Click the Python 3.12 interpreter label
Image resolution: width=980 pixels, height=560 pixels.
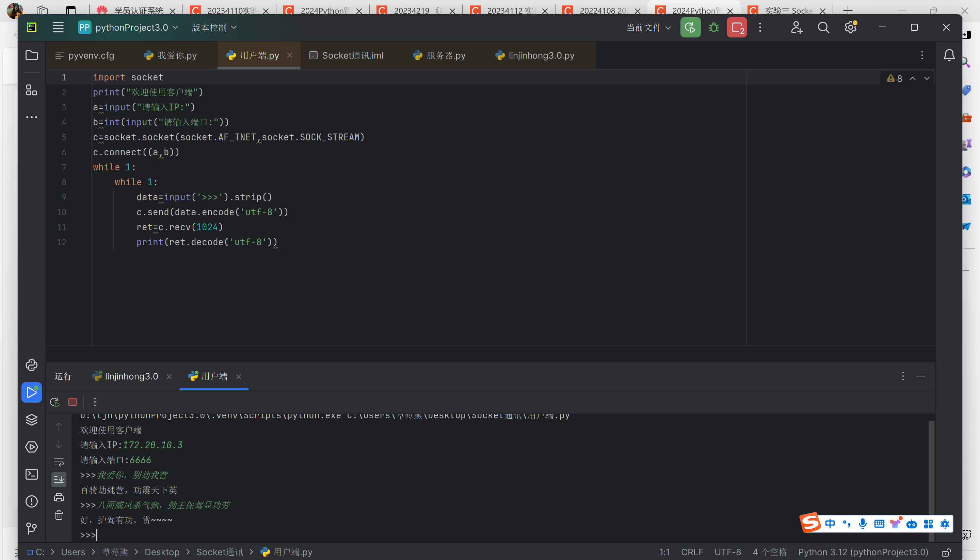863,552
